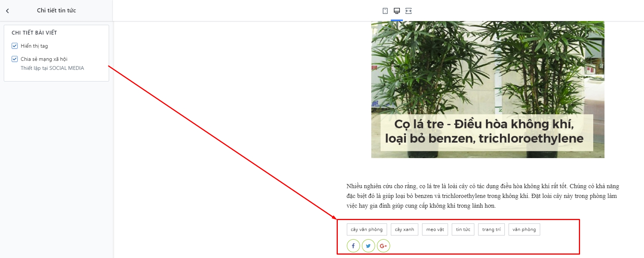Share article on Facebook icon
644x258 pixels.
(353, 246)
